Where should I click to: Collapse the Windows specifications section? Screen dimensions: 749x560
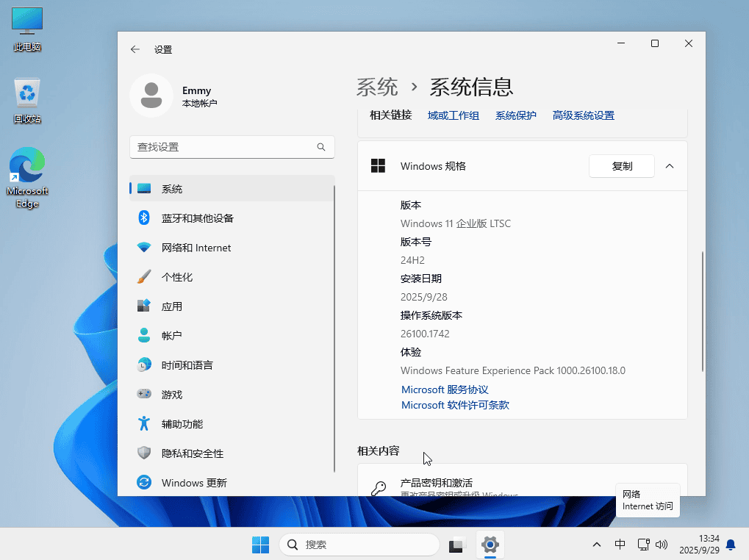[x=670, y=166]
